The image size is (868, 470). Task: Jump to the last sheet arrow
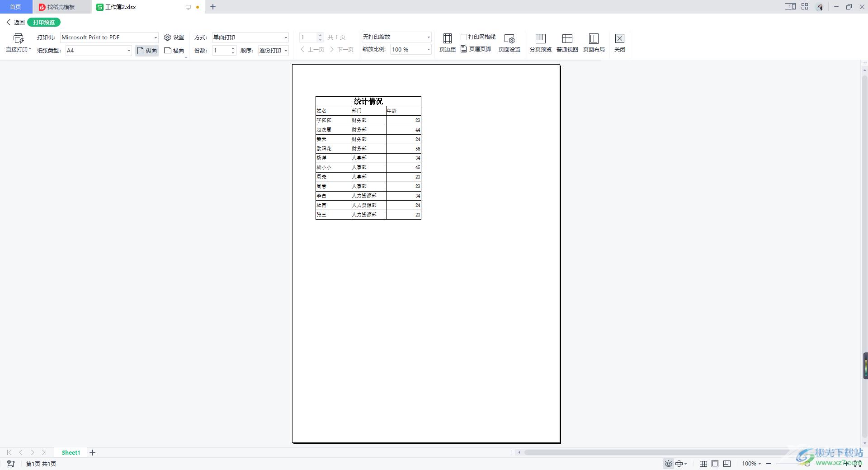point(44,452)
